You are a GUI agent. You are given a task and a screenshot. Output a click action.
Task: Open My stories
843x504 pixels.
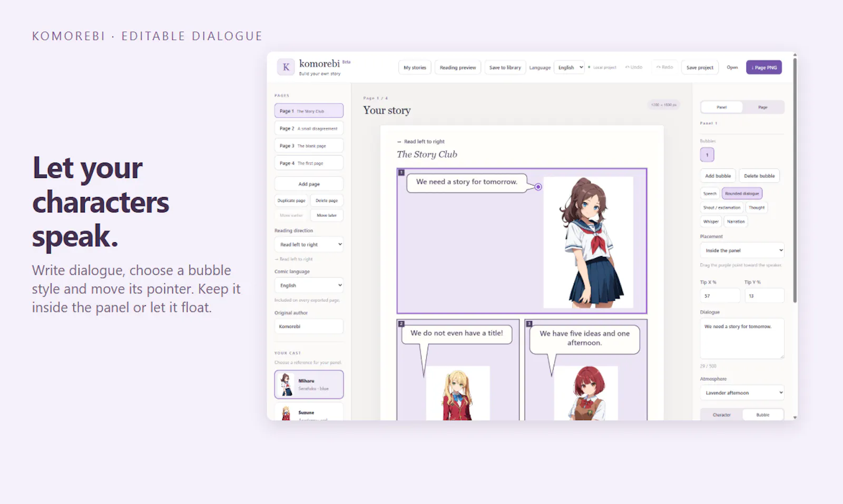coord(415,67)
